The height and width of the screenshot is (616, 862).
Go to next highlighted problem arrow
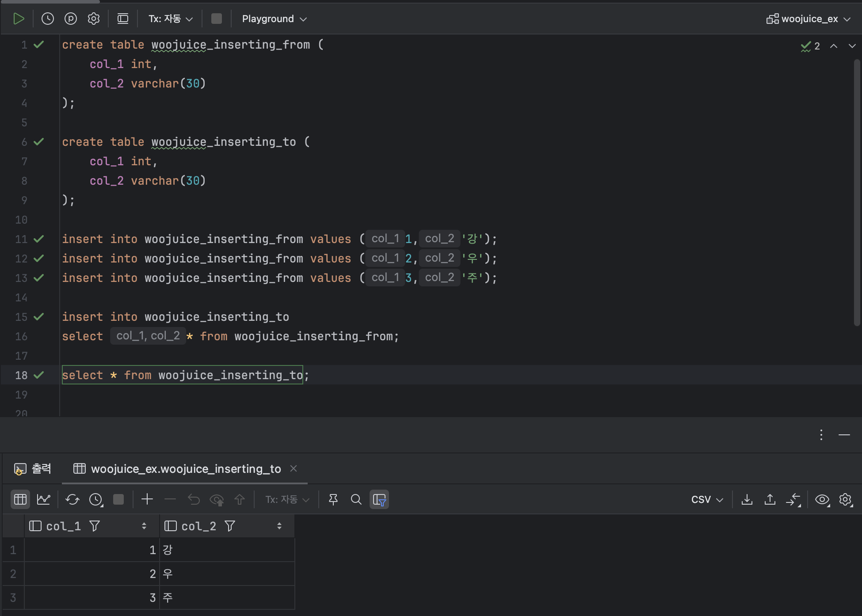[x=852, y=46]
